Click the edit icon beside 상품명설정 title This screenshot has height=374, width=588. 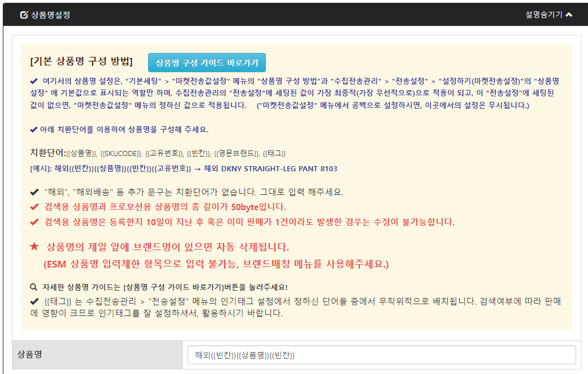(x=24, y=15)
